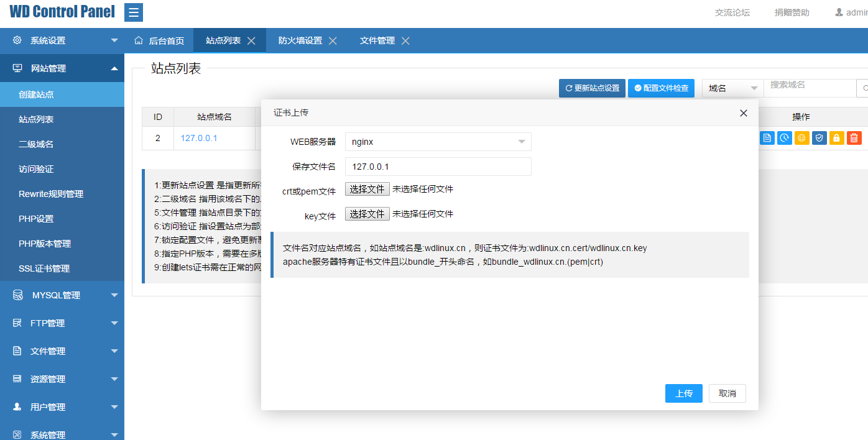The width and height of the screenshot is (868, 440).
Task: Click the 交流论坛 link in the top bar
Action: pyautogui.click(x=732, y=12)
